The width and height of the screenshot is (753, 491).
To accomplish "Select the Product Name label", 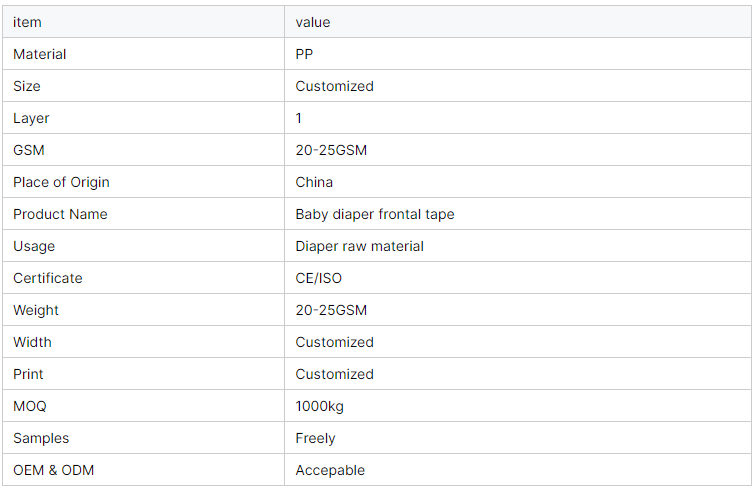I will point(60,214).
